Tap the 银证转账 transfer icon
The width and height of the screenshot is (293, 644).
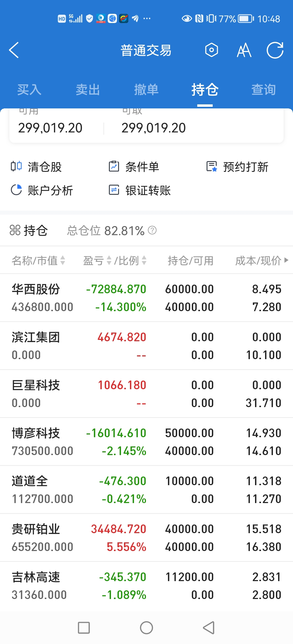pos(114,190)
